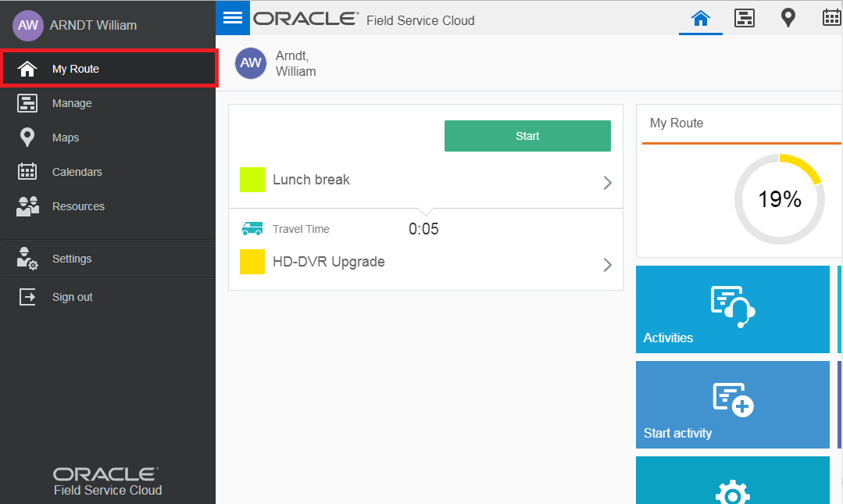Click the Maps pin icon in sidebar
Image resolution: width=843 pixels, height=504 pixels.
click(27, 138)
